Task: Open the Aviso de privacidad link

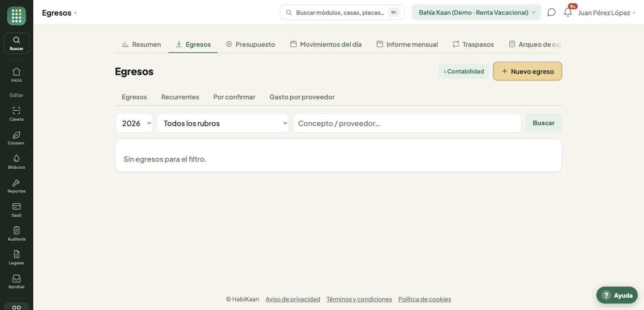Action: pos(293,299)
